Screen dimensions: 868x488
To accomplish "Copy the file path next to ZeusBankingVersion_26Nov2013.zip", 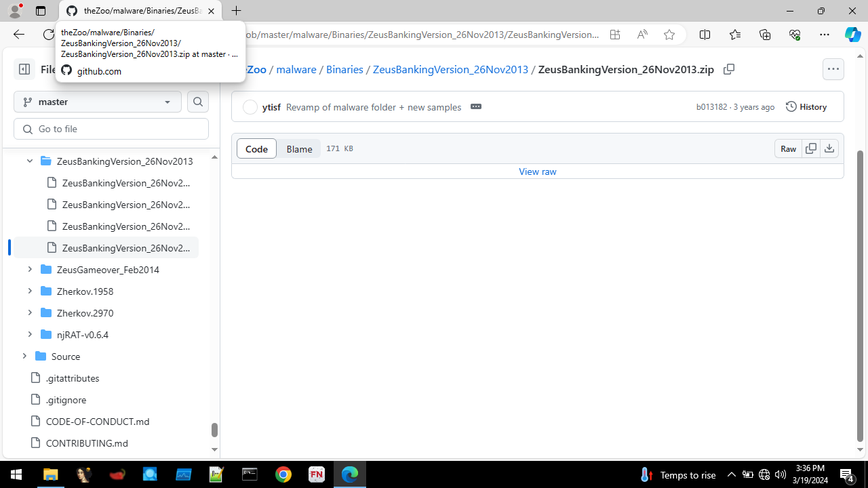I will (729, 69).
